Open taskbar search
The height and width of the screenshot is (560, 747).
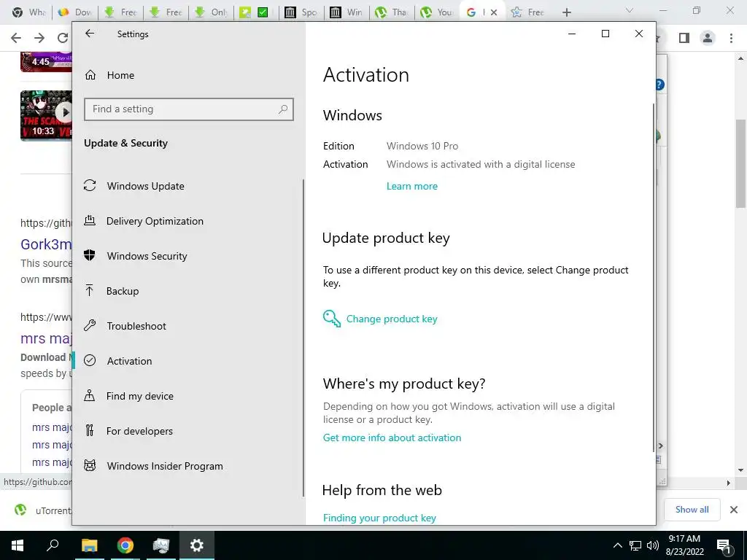click(x=53, y=545)
